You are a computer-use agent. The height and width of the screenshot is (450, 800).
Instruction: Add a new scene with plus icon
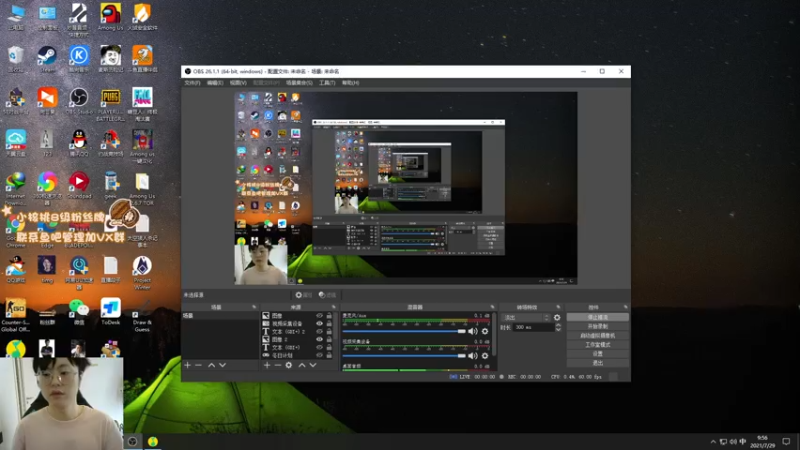(x=187, y=365)
